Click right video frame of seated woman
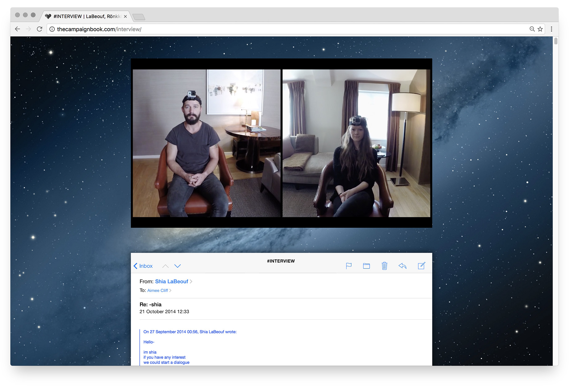This screenshot has width=569, height=392. pyautogui.click(x=356, y=143)
